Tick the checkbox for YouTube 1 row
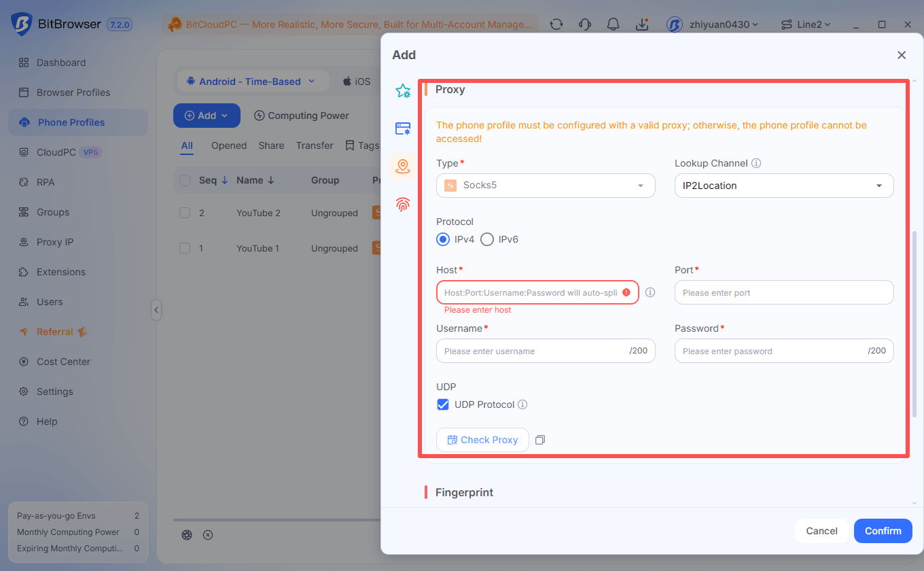 [x=185, y=248]
